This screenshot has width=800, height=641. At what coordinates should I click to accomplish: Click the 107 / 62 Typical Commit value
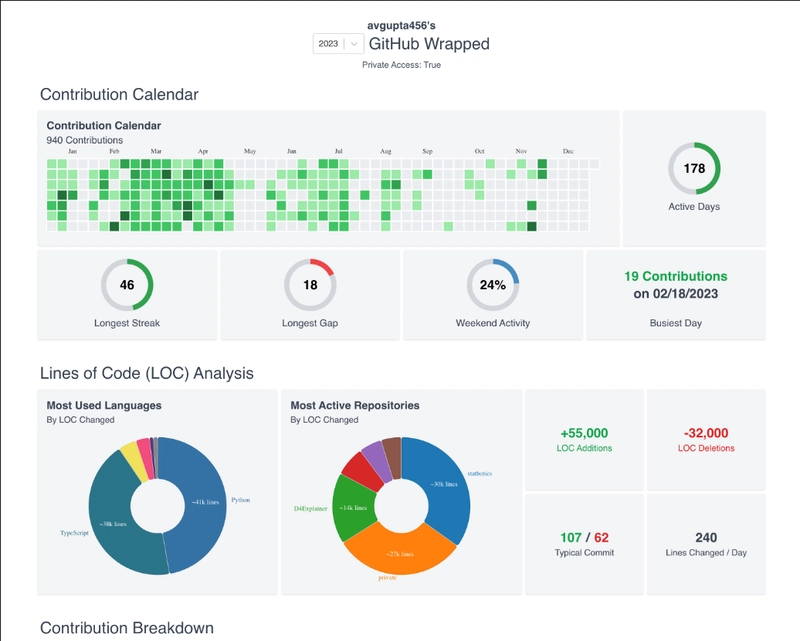click(584, 538)
